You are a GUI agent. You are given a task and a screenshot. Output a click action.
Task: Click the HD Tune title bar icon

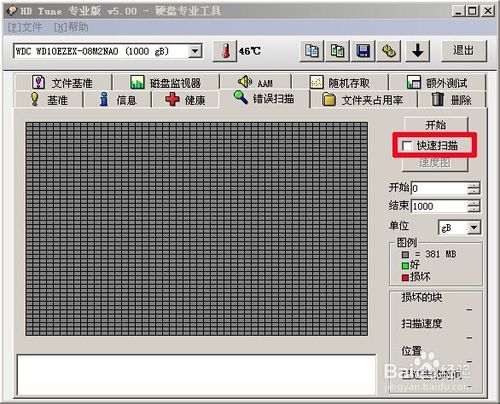[x=12, y=11]
